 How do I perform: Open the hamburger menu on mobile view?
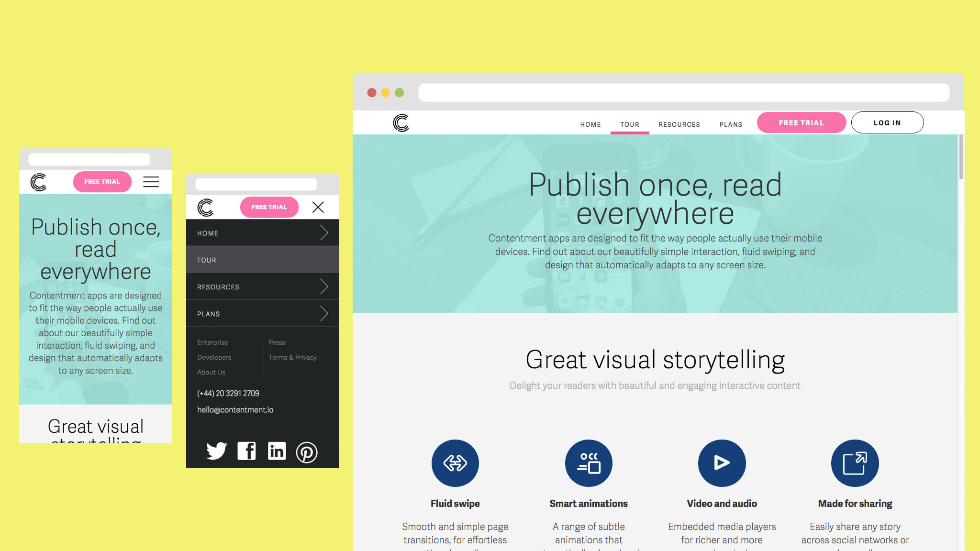151,182
